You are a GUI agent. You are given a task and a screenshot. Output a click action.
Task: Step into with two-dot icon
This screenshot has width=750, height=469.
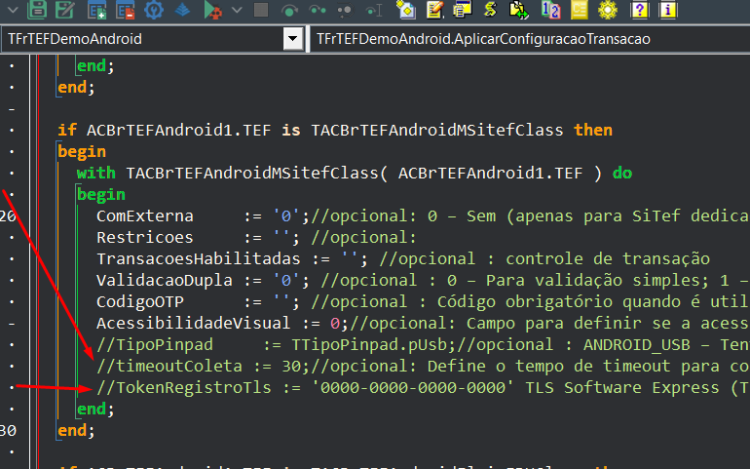click(x=317, y=10)
